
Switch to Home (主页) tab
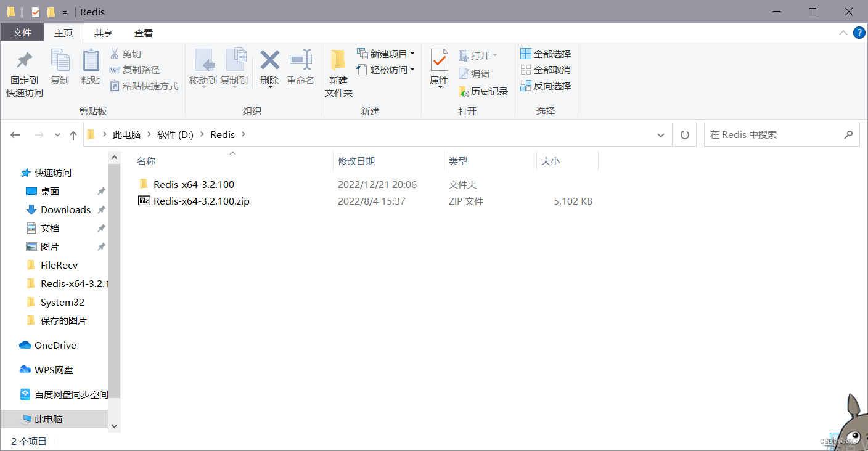click(63, 33)
